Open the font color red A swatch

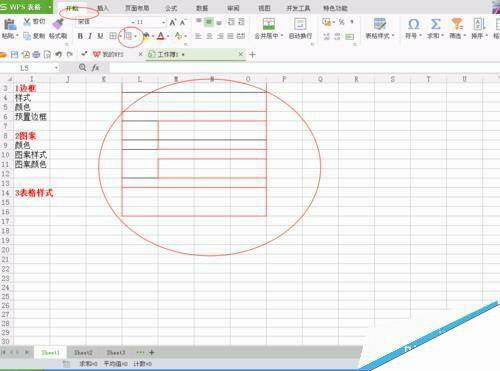[x=161, y=36]
